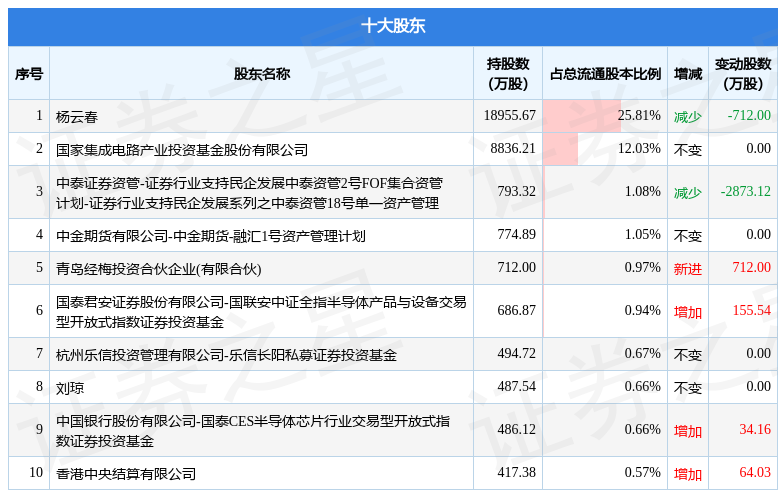
Task: Click holding value 494.72
Action: point(517,353)
